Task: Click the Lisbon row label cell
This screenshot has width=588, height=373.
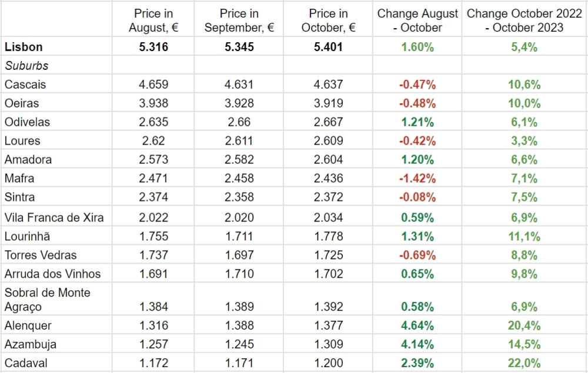Action: click(x=24, y=47)
